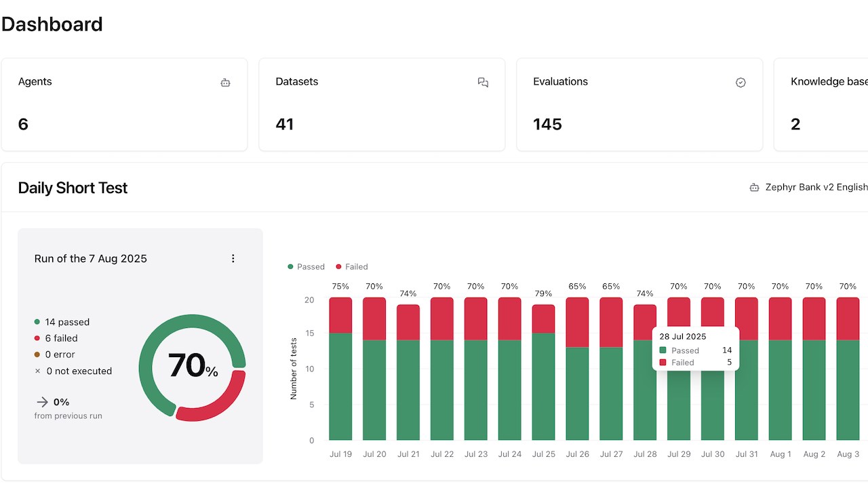Click the x icon beside not executed
This screenshot has width=868, height=488.
[37, 371]
